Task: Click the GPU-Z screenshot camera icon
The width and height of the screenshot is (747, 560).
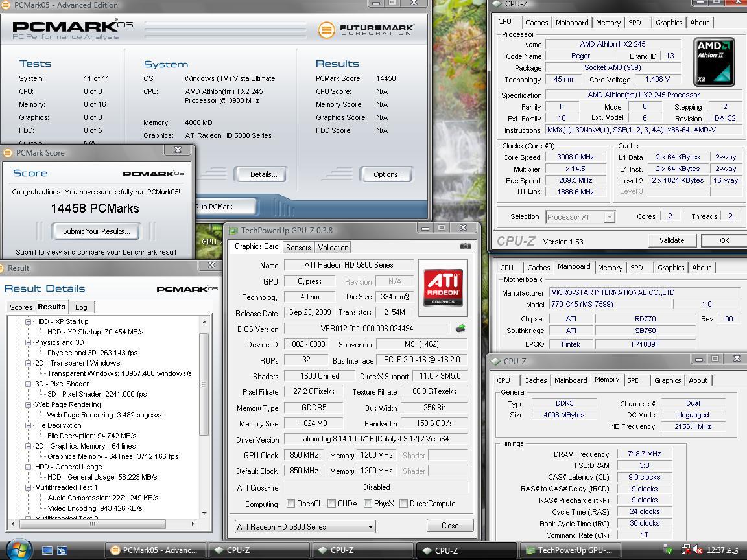Action: coord(465,246)
